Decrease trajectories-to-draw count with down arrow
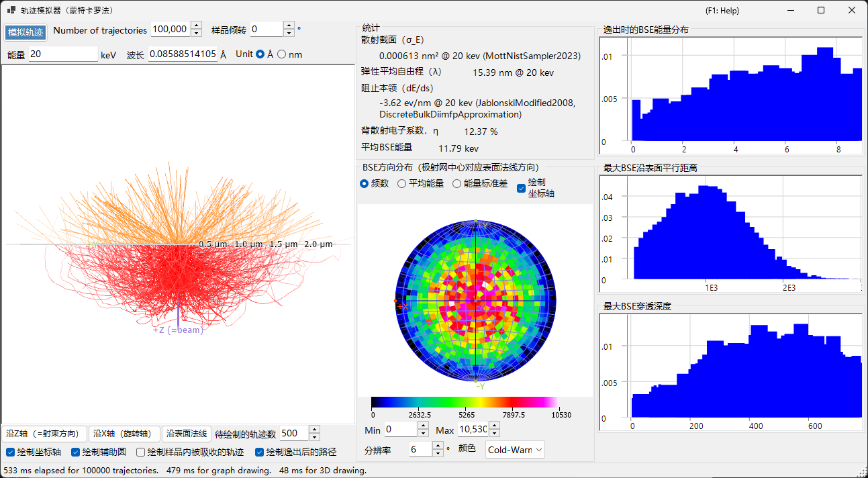Viewport: 868px width, 478px height. [x=314, y=438]
